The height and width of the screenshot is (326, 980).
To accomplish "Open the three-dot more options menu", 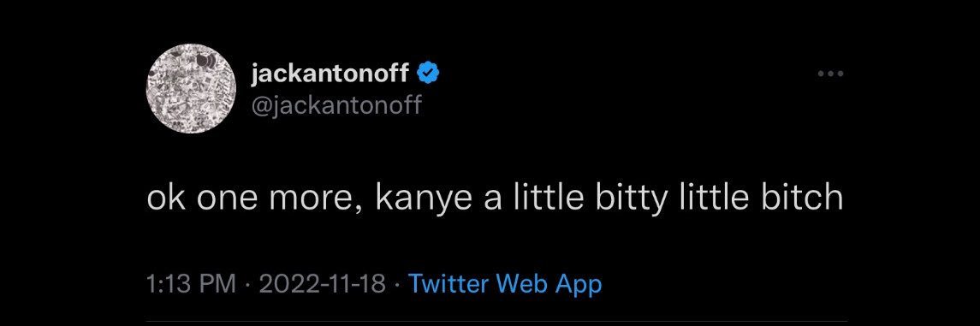I will pos(830,74).
